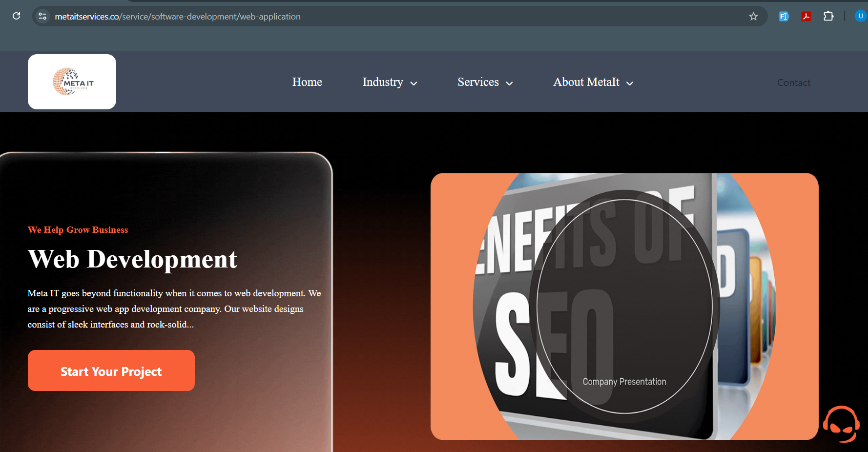This screenshot has width=868, height=452.
Task: Open the site information icon in address bar
Action: coord(42,16)
